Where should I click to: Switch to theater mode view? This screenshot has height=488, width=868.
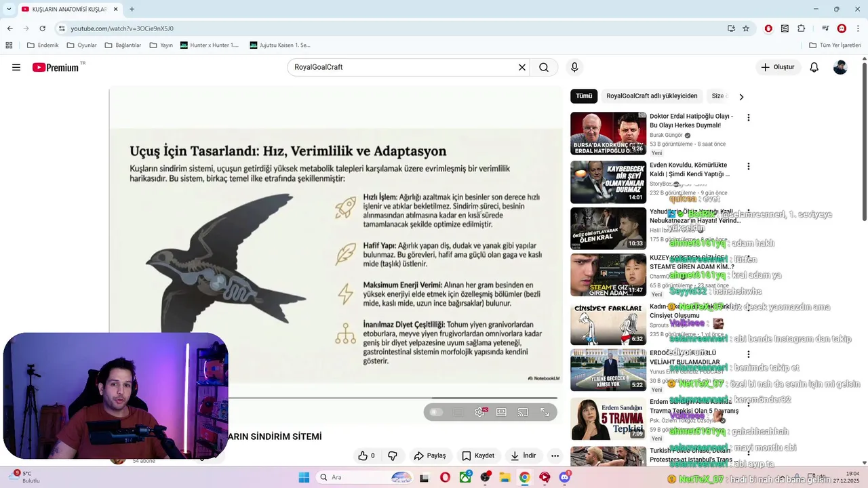pyautogui.click(x=501, y=412)
